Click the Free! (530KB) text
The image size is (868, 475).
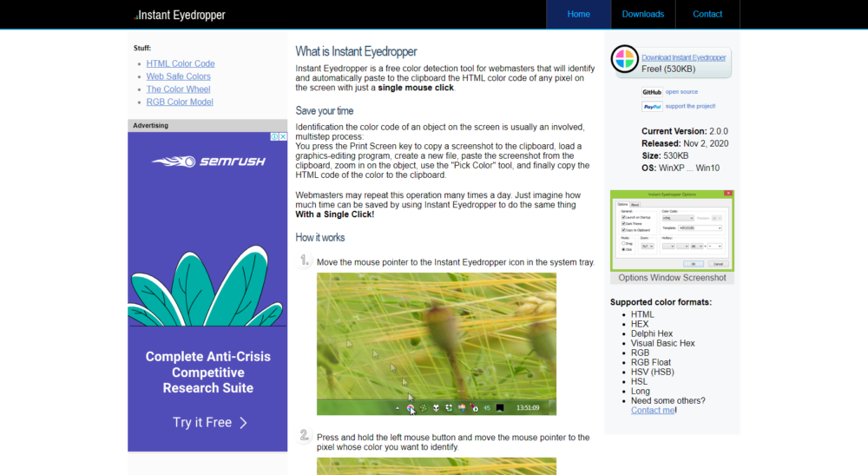(x=668, y=69)
